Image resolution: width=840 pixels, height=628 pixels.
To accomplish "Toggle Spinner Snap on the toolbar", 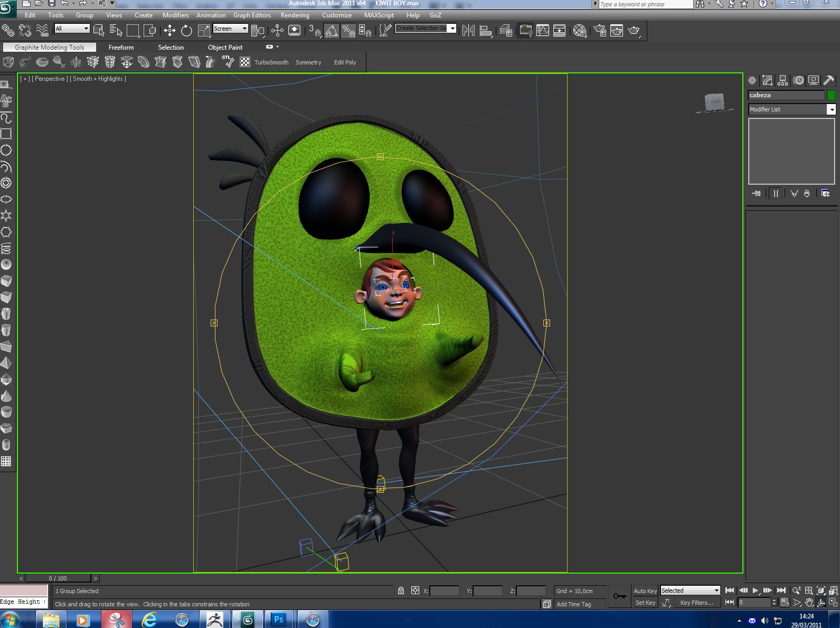I will [365, 31].
